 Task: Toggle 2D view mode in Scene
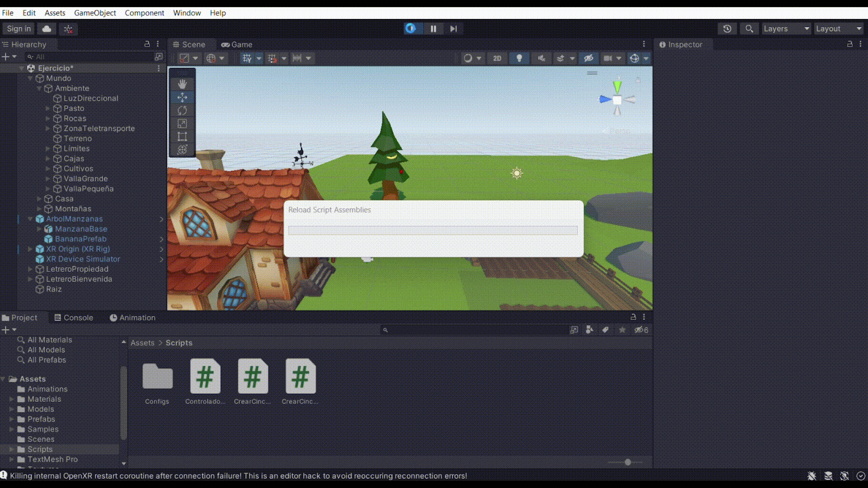pyautogui.click(x=497, y=58)
